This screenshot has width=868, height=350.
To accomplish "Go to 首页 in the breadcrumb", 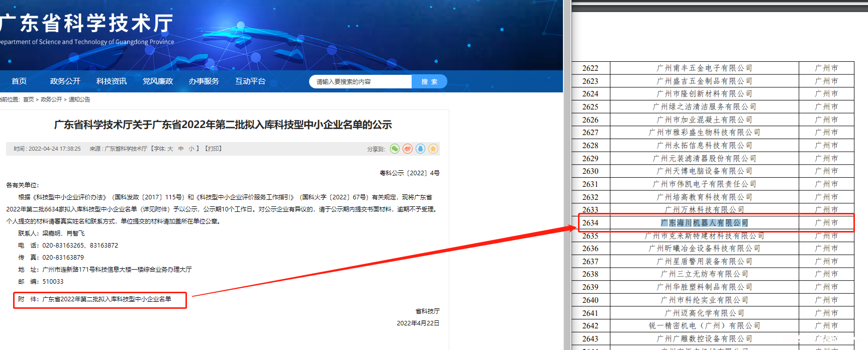I will (x=29, y=99).
